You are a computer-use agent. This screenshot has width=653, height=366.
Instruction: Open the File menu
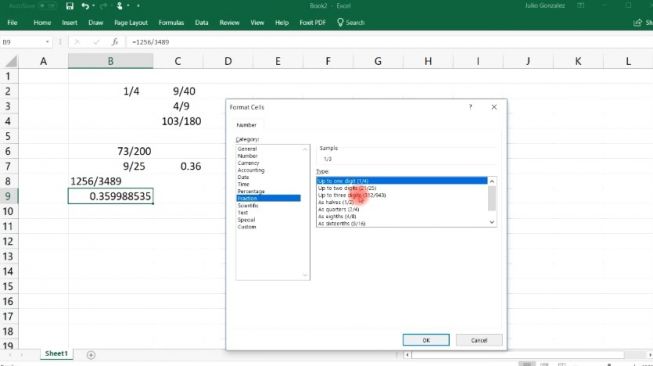[12, 22]
